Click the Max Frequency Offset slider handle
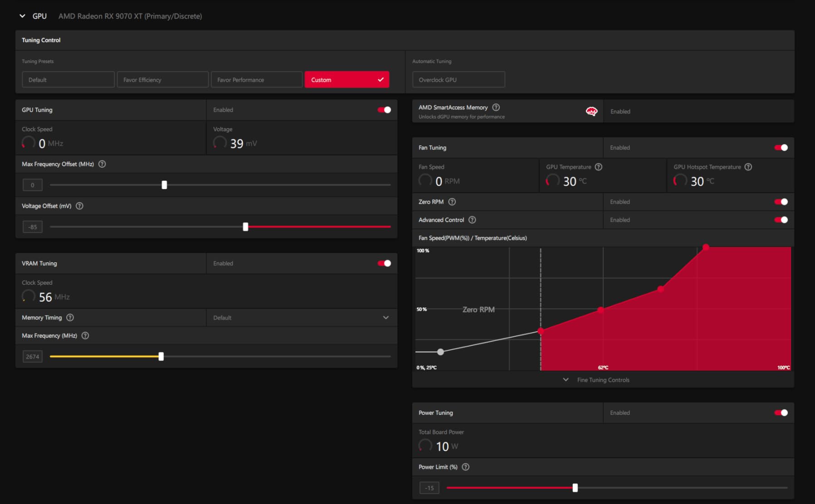 (x=164, y=185)
